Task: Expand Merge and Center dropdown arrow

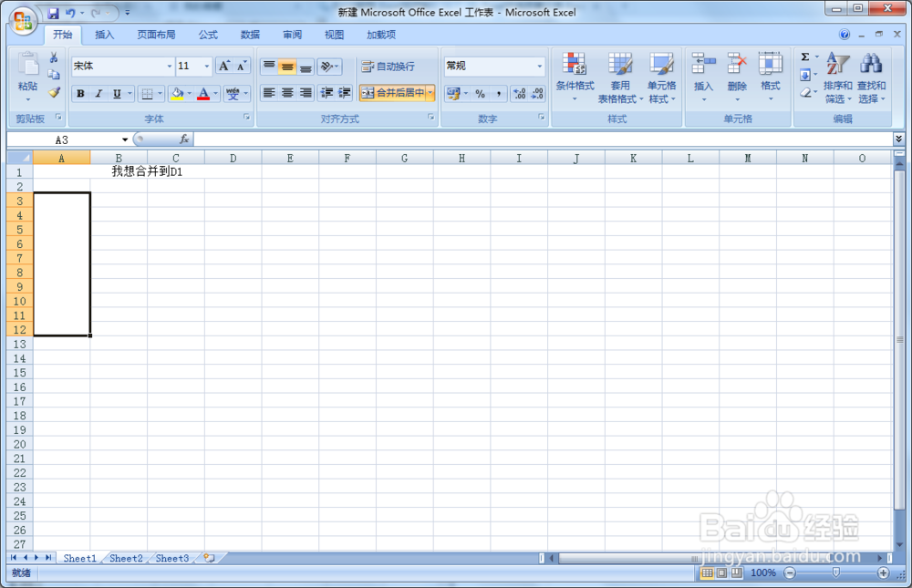Action: point(430,92)
